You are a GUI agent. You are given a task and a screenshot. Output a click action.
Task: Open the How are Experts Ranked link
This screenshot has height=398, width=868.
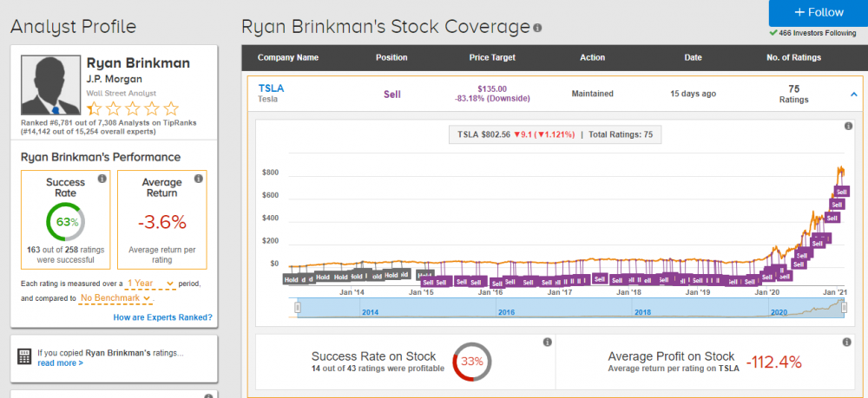[162, 317]
